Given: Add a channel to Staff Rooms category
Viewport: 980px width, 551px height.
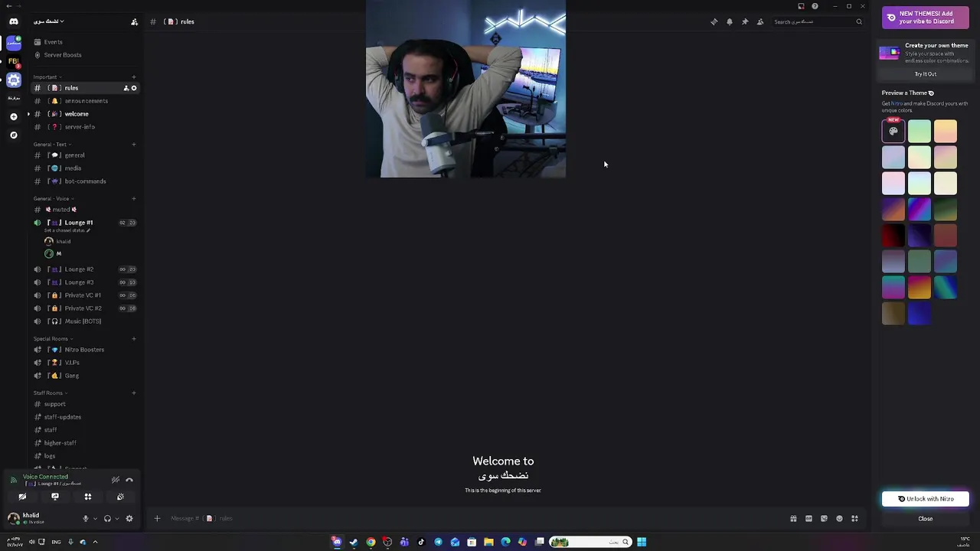Looking at the screenshot, I should pos(134,393).
